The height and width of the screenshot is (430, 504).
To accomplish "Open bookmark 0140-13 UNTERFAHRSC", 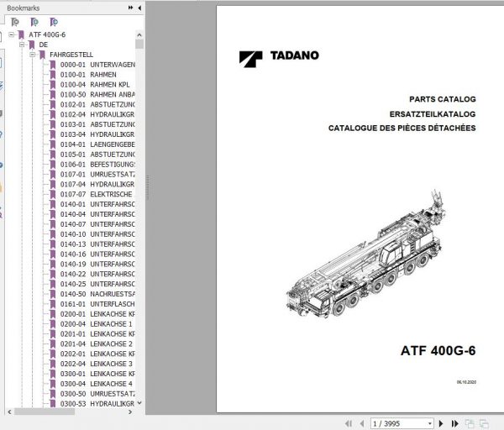I will click(x=97, y=244).
